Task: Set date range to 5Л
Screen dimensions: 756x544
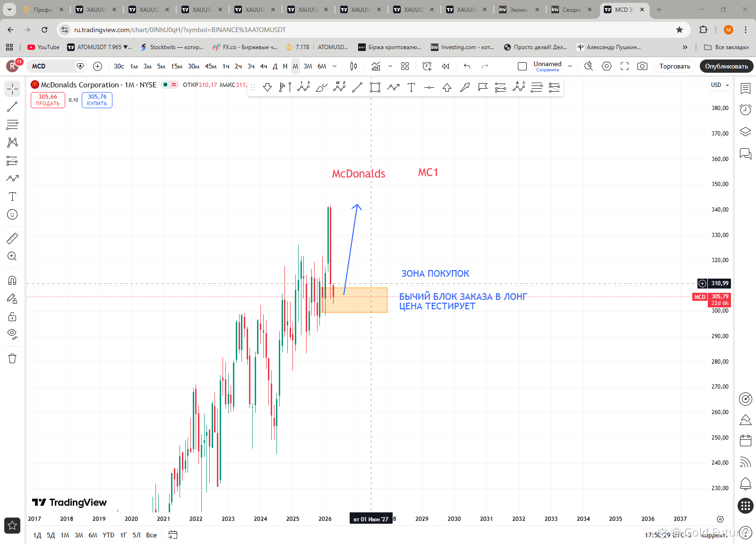Action: tap(137, 535)
